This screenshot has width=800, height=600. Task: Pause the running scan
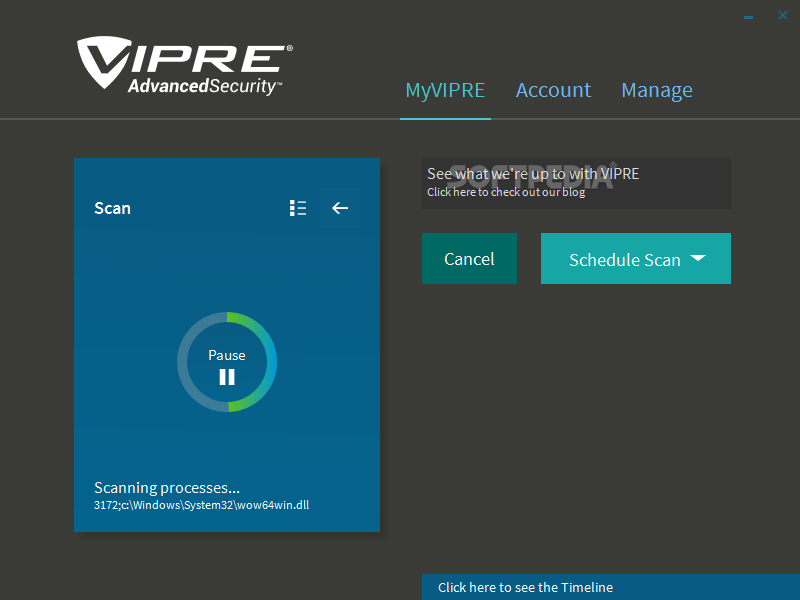(227, 367)
